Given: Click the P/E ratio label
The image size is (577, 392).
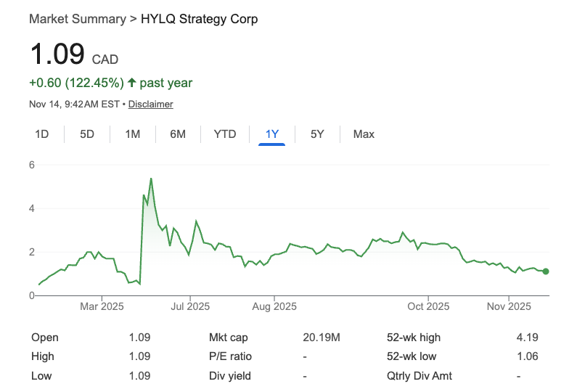Looking at the screenshot, I should (230, 356).
